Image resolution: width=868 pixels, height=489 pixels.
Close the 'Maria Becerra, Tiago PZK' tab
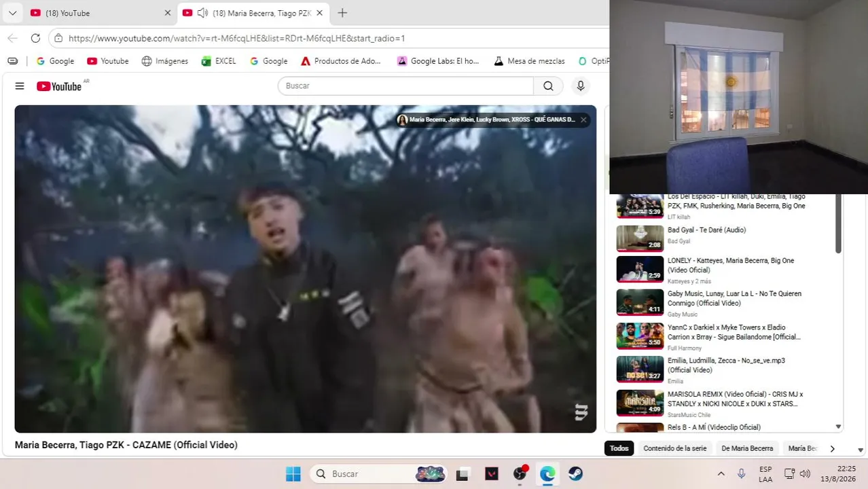point(319,13)
